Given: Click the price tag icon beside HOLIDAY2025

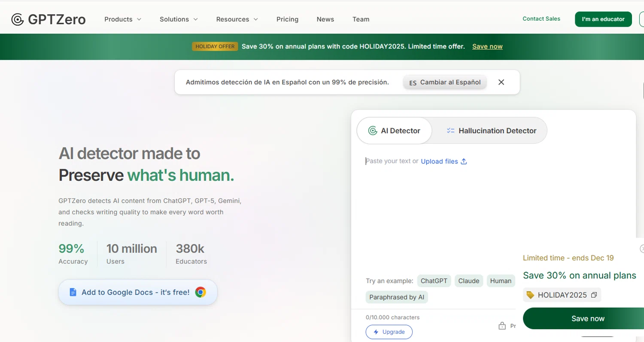Looking at the screenshot, I should (x=530, y=295).
